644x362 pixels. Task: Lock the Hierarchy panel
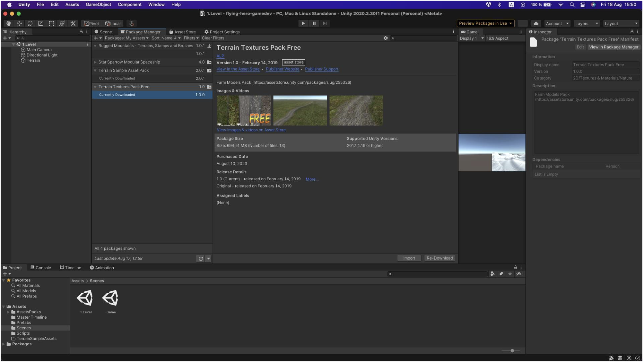click(81, 32)
